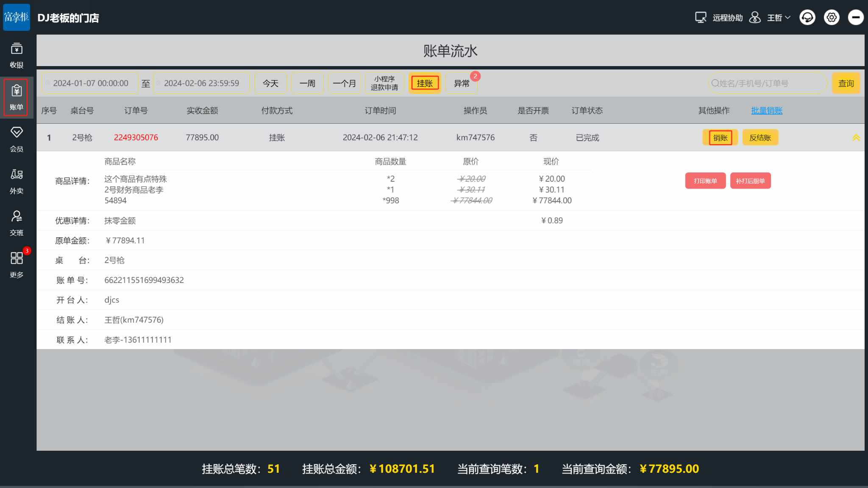Click the customer service headset icon

pos(807,17)
